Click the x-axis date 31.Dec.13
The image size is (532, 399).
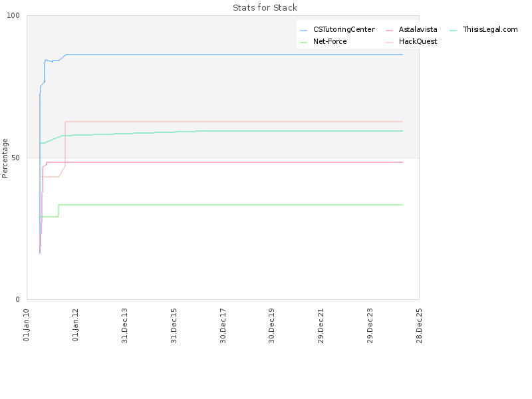click(x=124, y=325)
